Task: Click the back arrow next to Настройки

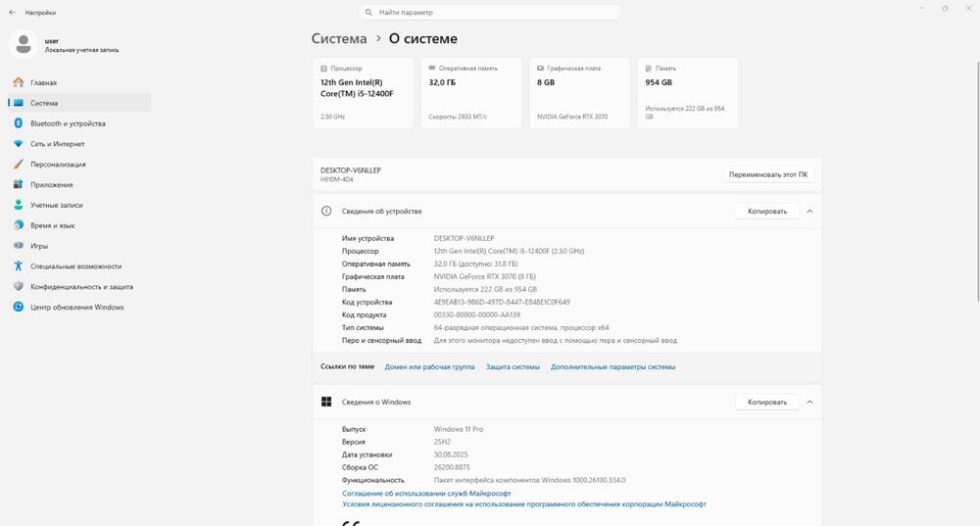Action: pyautogui.click(x=12, y=12)
